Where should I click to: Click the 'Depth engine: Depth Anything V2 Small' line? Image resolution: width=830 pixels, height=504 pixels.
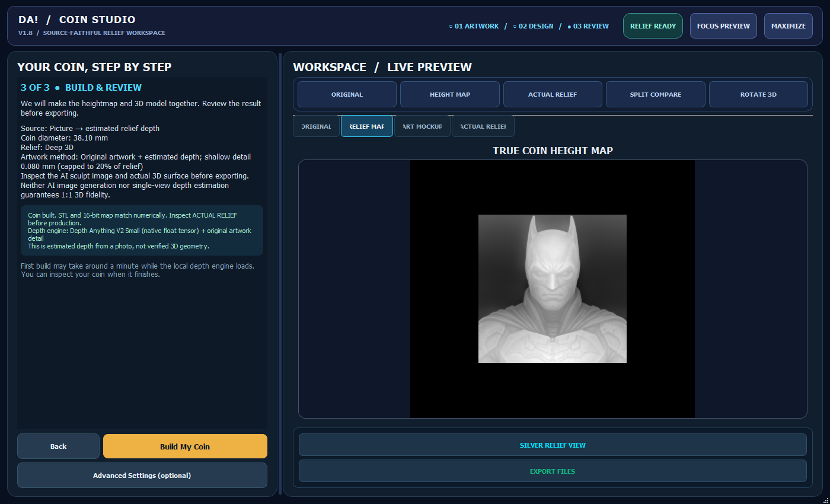coord(140,234)
